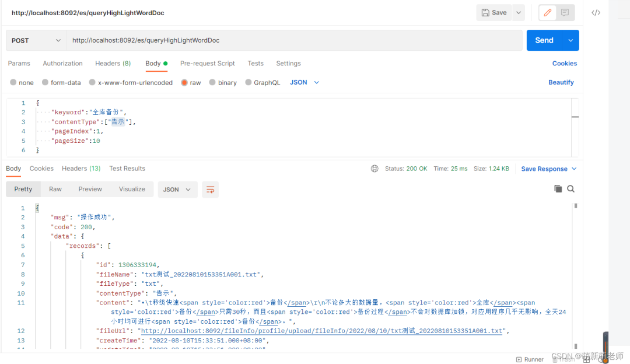Open the code snippet generator

pyautogui.click(x=596, y=12)
